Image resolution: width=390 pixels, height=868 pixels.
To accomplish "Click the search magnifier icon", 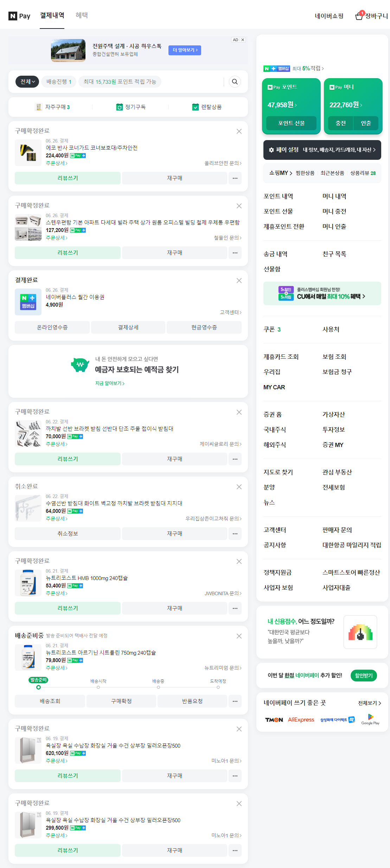I will (235, 82).
